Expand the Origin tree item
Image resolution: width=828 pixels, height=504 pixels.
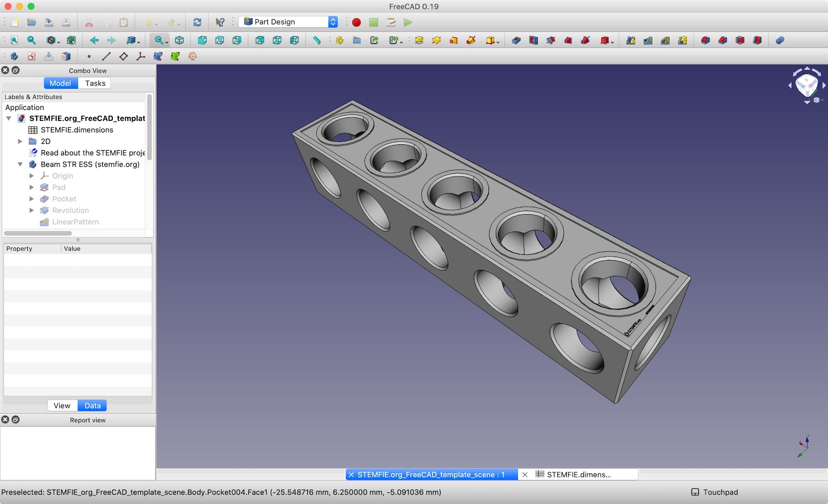[32, 176]
